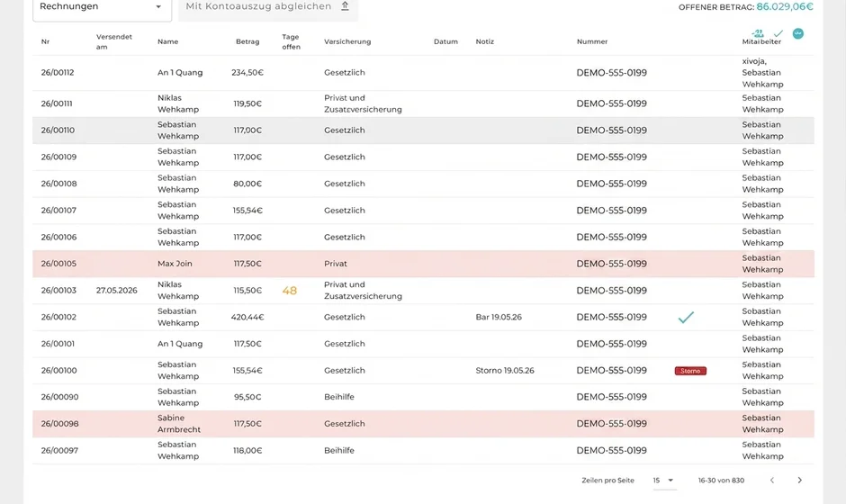This screenshot has width=846, height=504.
Task: Click the teal round circle icon at top right
Action: 798,33
